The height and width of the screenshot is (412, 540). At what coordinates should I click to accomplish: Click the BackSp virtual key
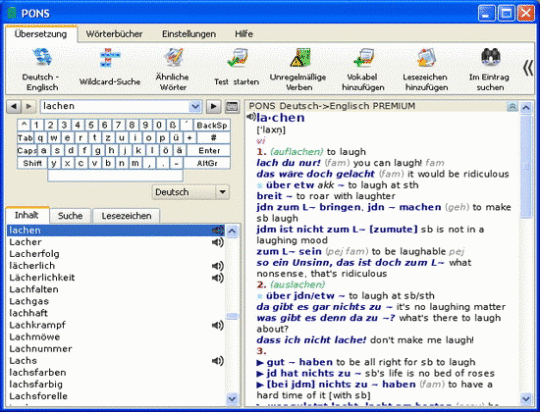point(212,125)
